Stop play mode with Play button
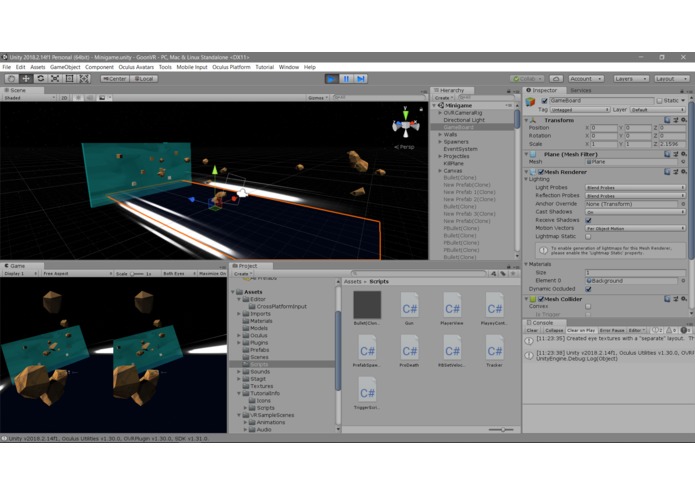This screenshot has width=695, height=494. tap(331, 79)
